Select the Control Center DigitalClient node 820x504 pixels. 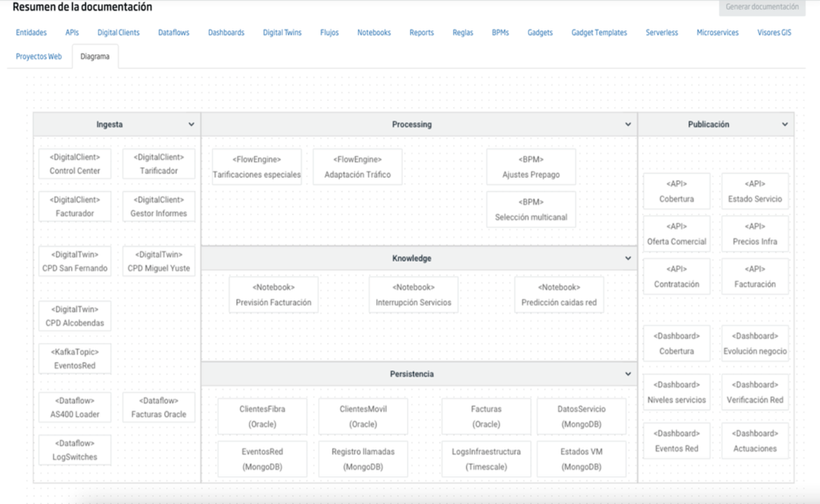(74, 164)
